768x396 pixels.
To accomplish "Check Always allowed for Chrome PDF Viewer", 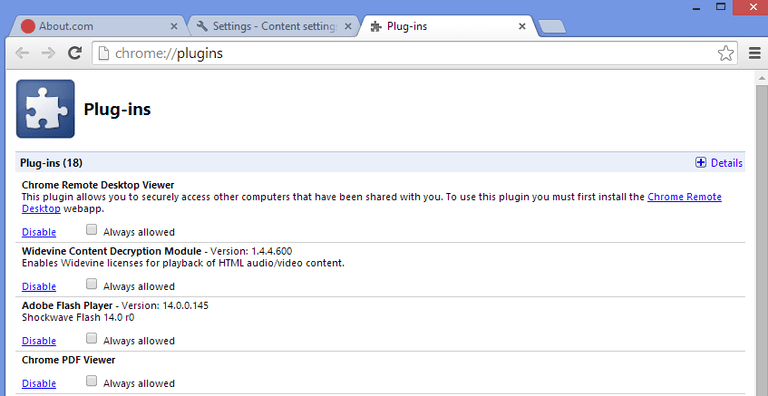I will 91,381.
